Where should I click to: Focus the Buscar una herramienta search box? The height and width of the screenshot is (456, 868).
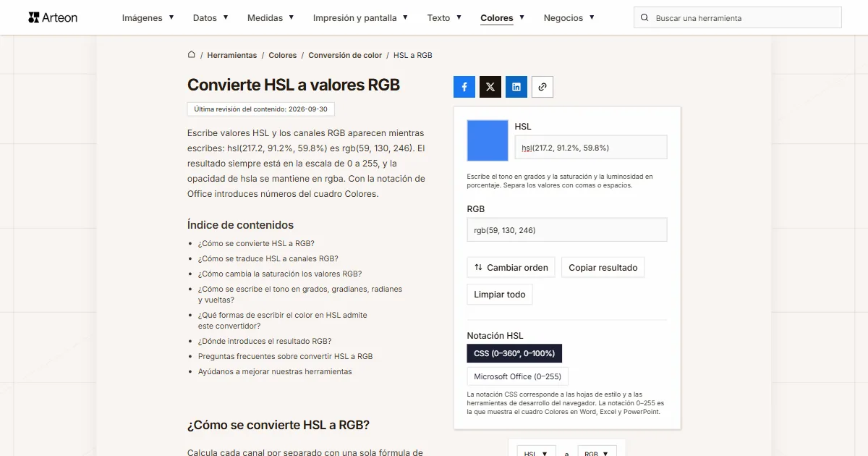coord(738,18)
